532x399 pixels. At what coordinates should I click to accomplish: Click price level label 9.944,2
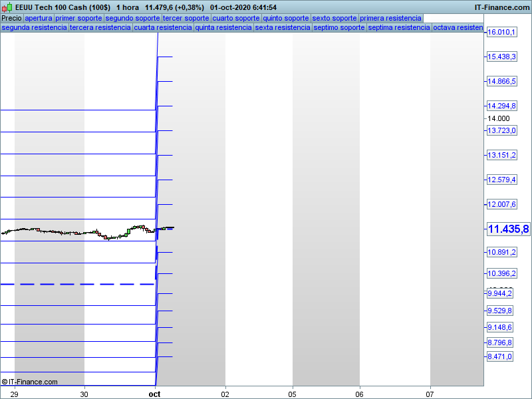tap(500, 293)
